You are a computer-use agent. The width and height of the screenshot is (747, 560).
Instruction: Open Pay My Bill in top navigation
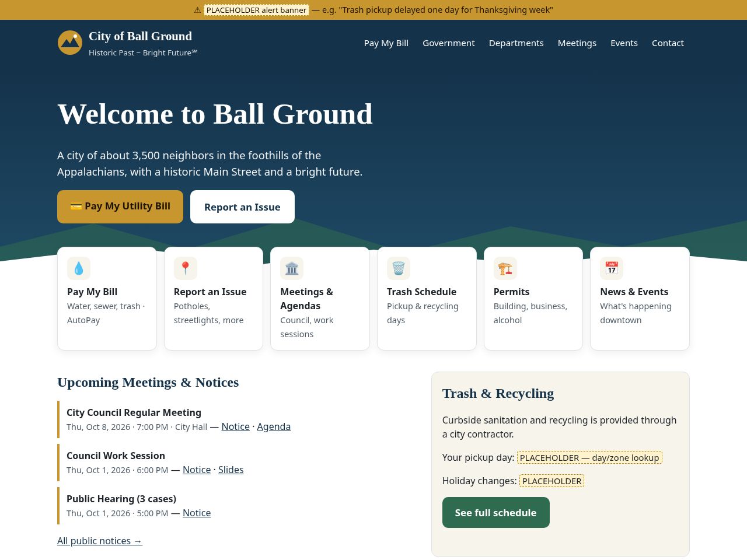tap(386, 43)
